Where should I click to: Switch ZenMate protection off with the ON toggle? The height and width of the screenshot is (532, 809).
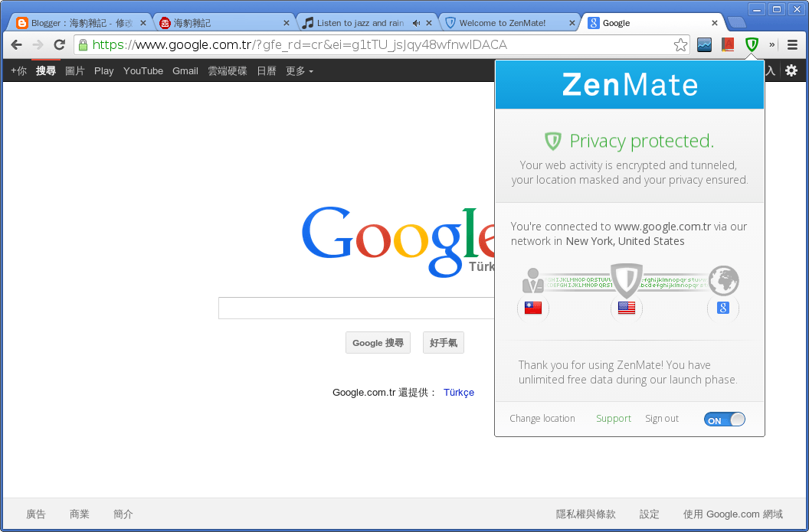tap(723, 419)
